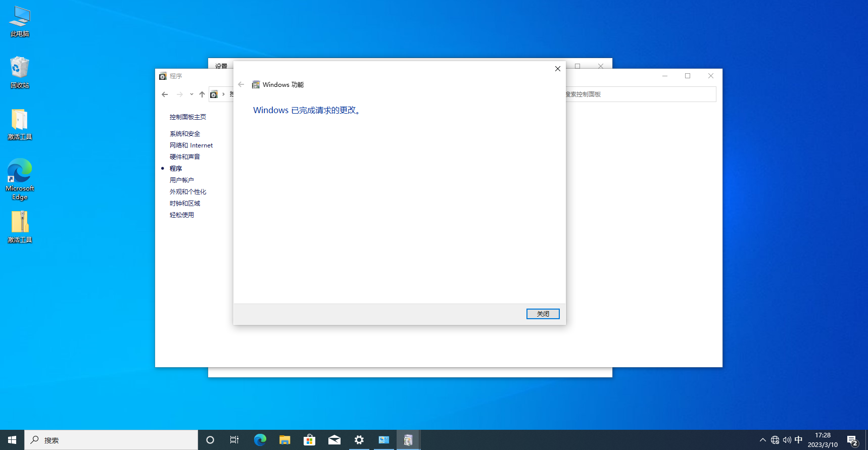The image size is (868, 450).
Task: Open 网络和 Internet category
Action: point(191,145)
